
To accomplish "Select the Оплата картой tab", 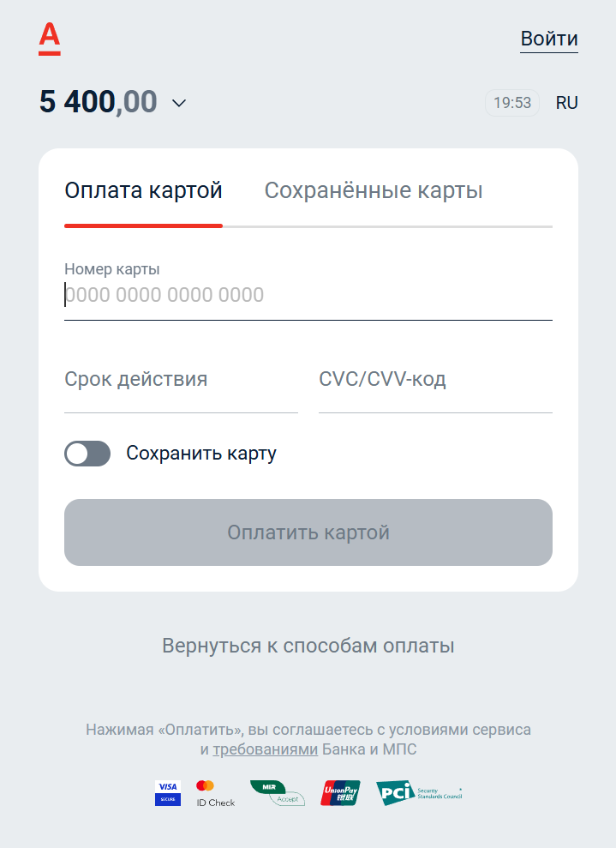I will point(143,190).
